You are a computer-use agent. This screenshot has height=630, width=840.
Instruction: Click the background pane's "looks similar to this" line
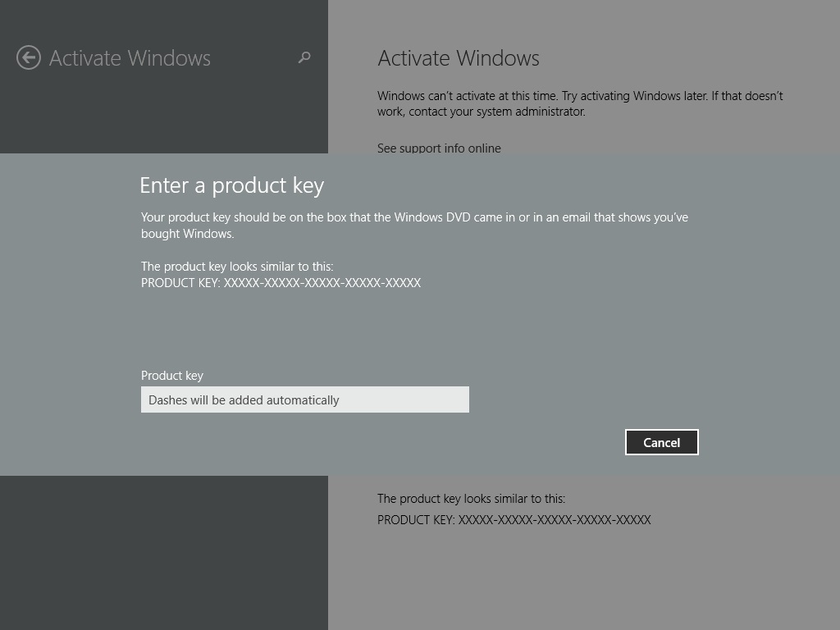(x=471, y=499)
